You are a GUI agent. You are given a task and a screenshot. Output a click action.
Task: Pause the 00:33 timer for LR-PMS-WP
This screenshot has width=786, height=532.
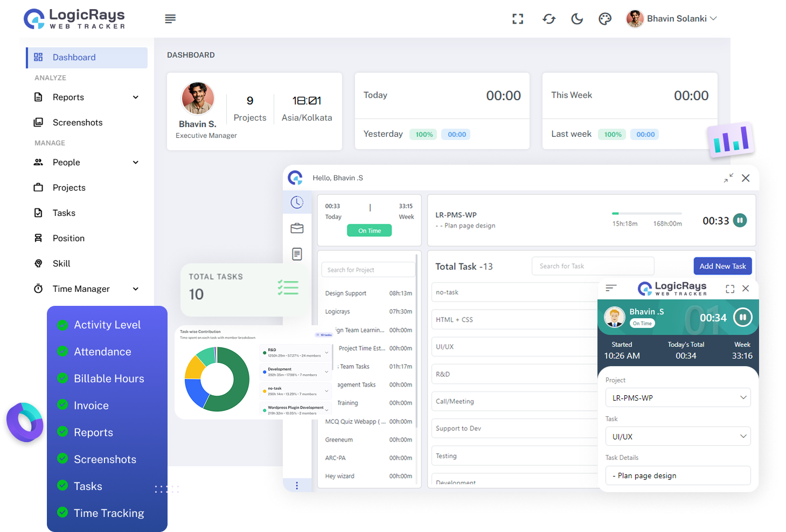(740, 220)
